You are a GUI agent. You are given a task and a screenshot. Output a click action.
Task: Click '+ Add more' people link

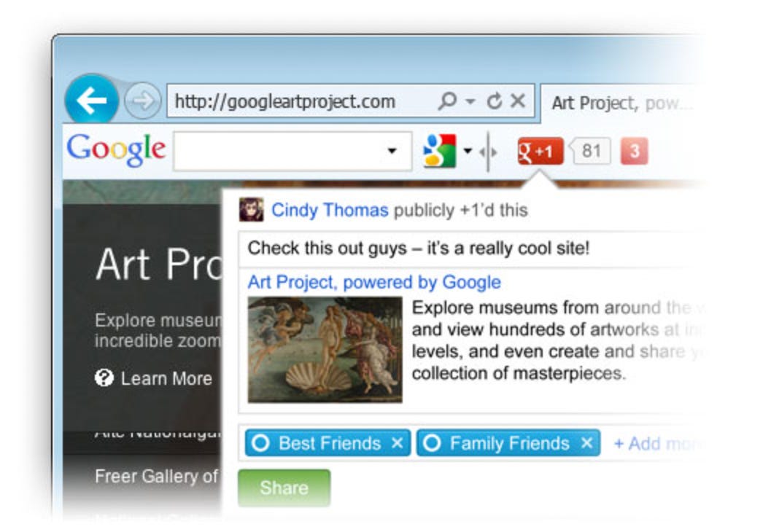click(x=657, y=444)
